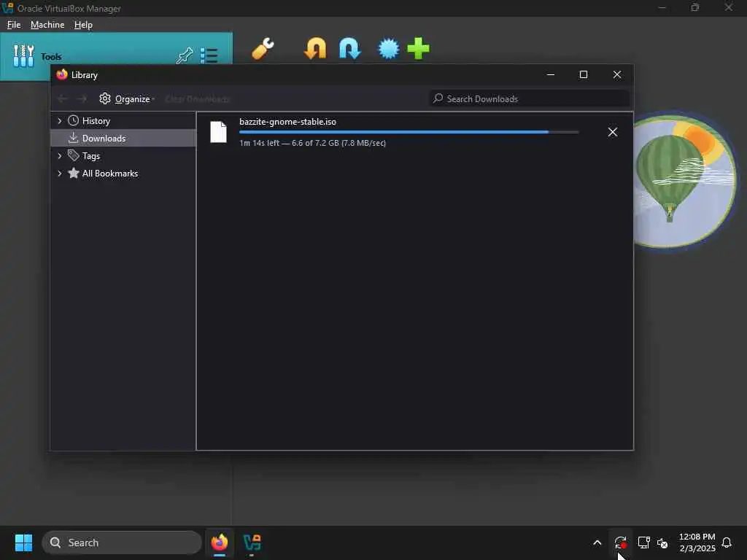
Task: Click the bazzite-gnome-stable.iso file name
Action: coord(287,122)
